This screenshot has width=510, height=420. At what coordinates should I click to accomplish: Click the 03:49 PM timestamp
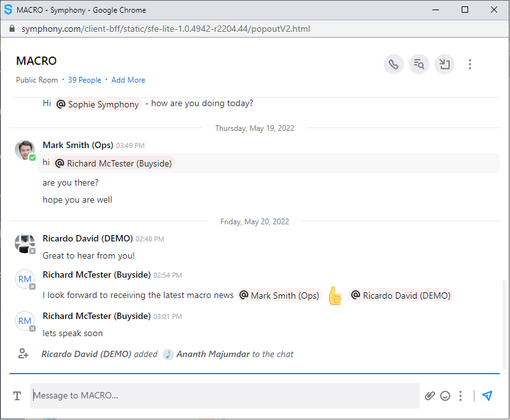point(130,146)
